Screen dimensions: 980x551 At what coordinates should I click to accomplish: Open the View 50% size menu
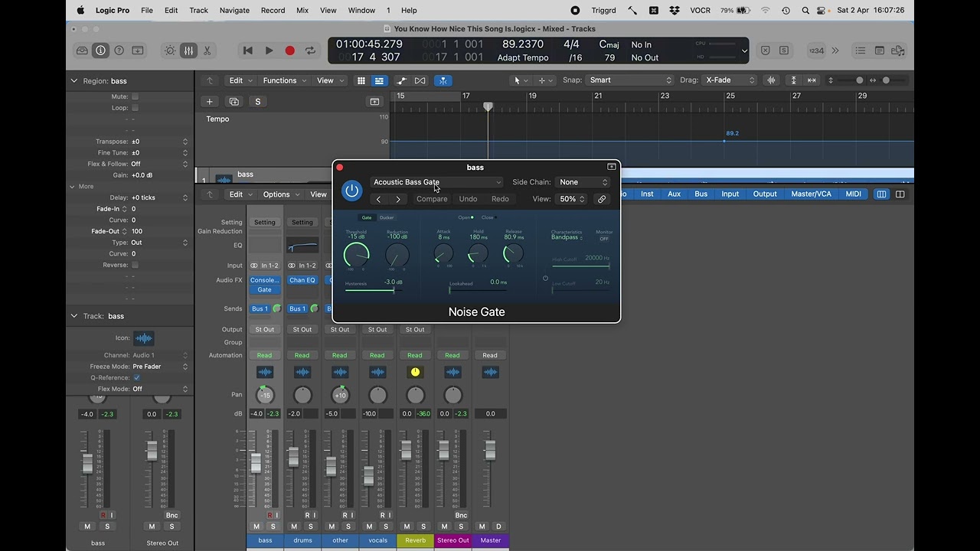point(570,199)
